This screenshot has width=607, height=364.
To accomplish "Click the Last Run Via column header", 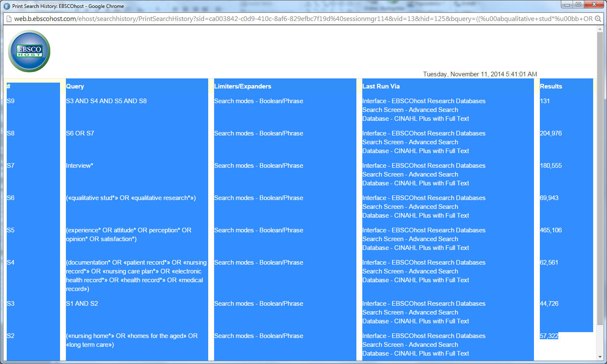I will [381, 86].
